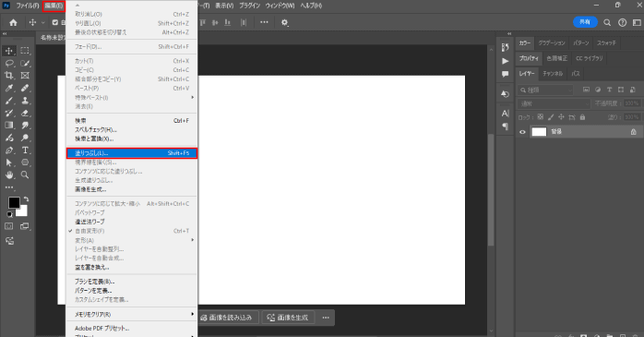Open the workspace switcher icon at top right
The height and width of the screenshot is (337, 644).
(637, 22)
